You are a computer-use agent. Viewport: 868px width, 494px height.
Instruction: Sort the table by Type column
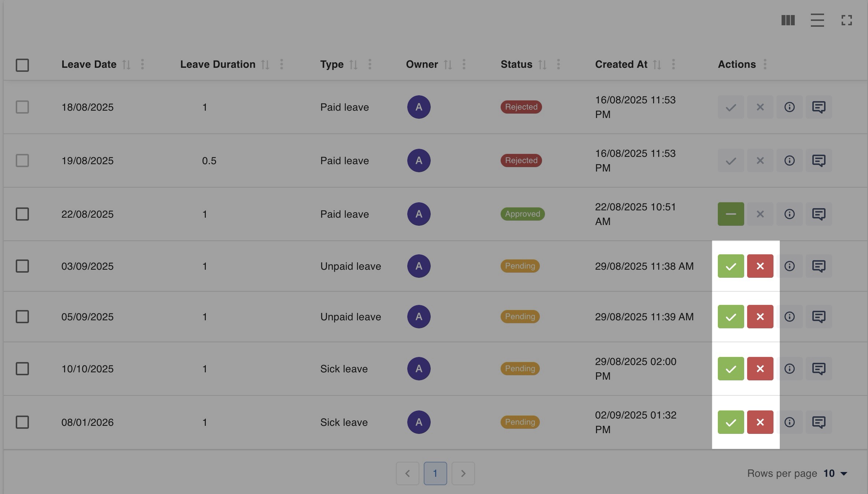(x=353, y=65)
